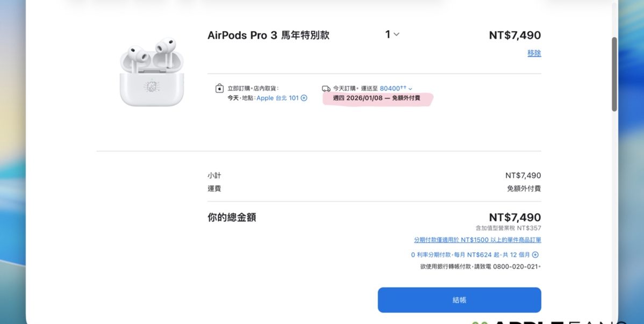Open the 0 利率分期付款 installment details link

470,255
